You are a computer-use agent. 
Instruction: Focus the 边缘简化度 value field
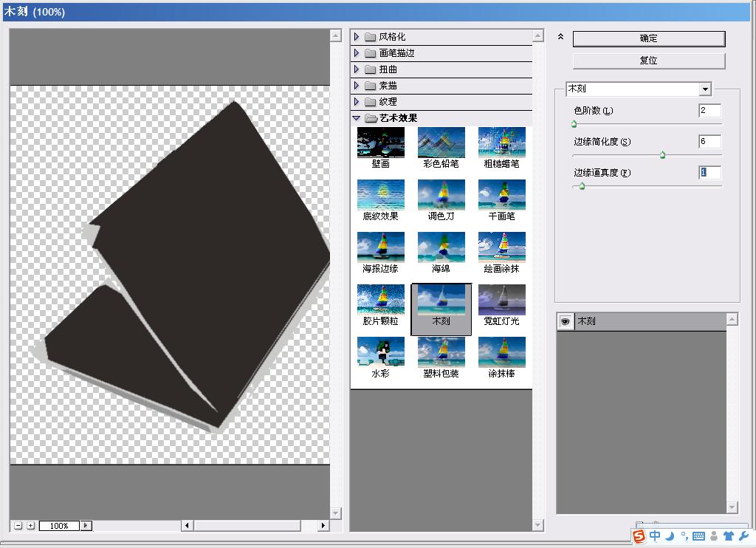tap(709, 141)
